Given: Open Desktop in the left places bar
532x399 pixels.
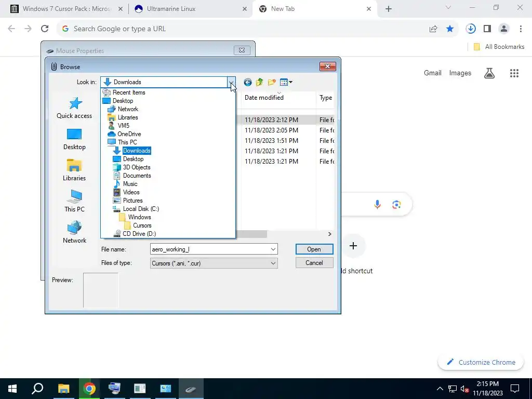Looking at the screenshot, I should (74, 139).
